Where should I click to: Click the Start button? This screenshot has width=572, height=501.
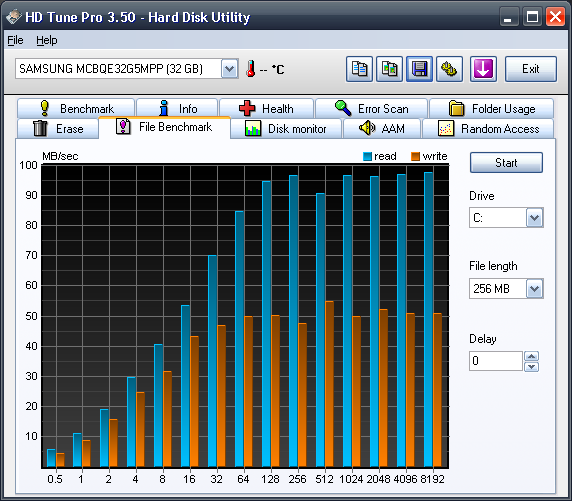(506, 163)
